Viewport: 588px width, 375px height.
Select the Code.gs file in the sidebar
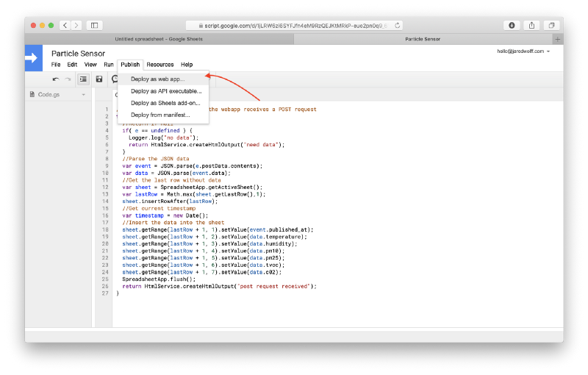tap(49, 95)
